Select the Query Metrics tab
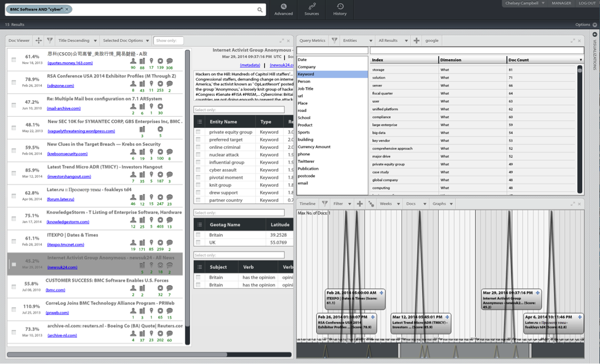Viewport: 600px width, 364px height. [312, 41]
